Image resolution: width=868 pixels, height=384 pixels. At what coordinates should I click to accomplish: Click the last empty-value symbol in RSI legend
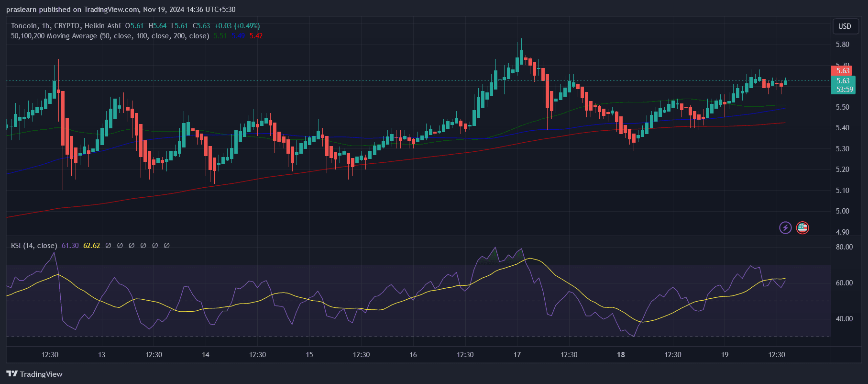(166, 246)
